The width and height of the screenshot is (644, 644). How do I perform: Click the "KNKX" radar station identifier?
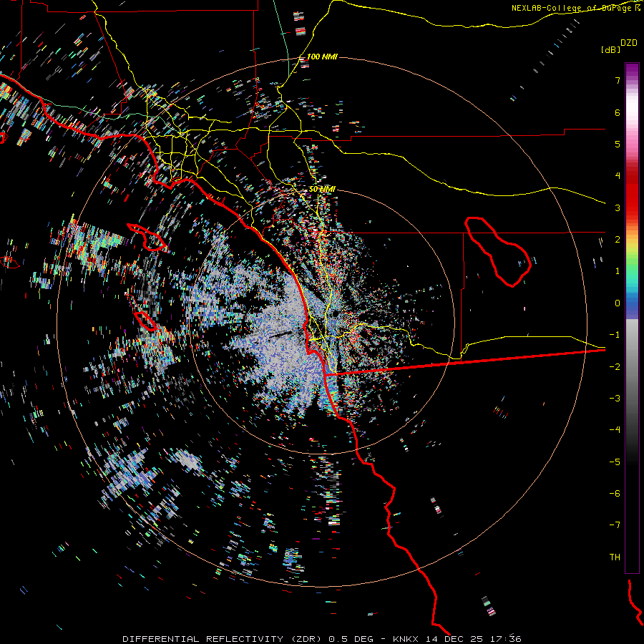(406, 639)
